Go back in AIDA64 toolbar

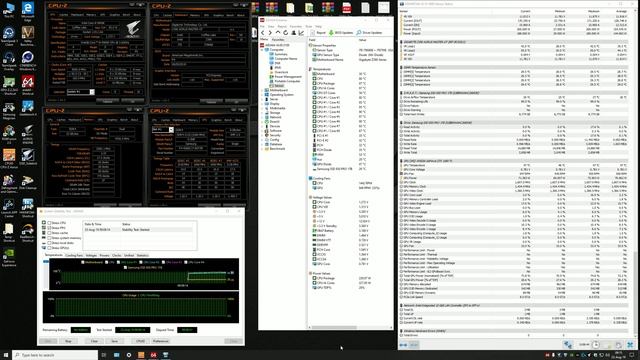[x=263, y=33]
